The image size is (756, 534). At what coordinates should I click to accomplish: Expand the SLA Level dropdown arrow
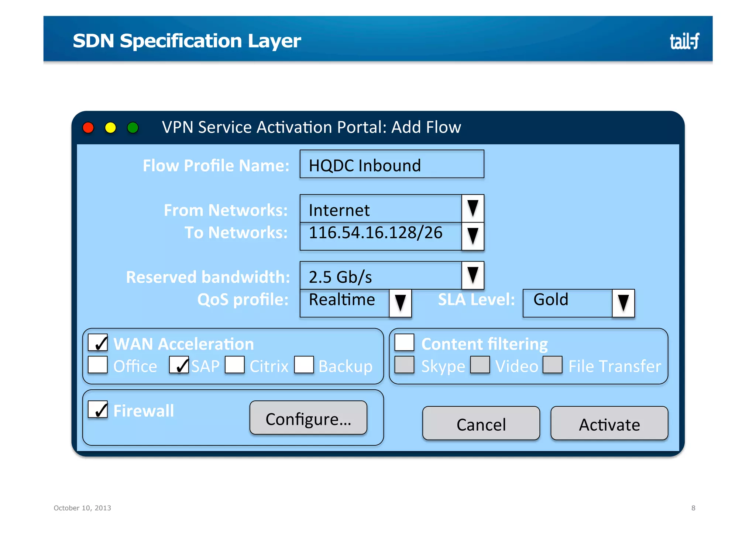click(x=623, y=303)
